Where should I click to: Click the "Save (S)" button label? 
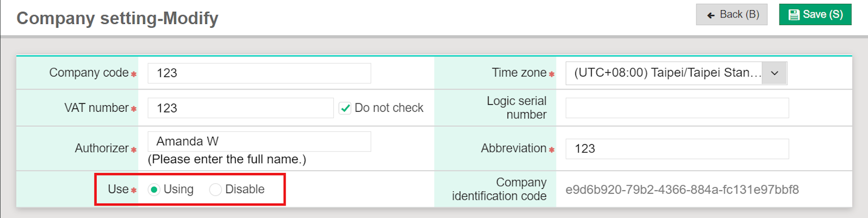[822, 15]
